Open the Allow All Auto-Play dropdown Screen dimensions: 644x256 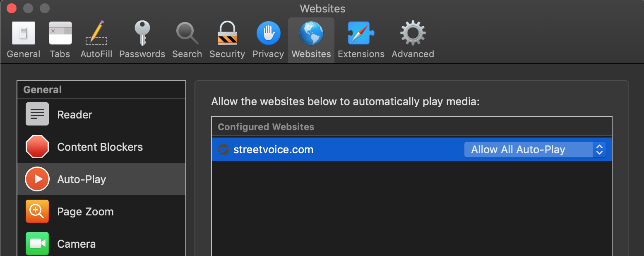(535, 150)
